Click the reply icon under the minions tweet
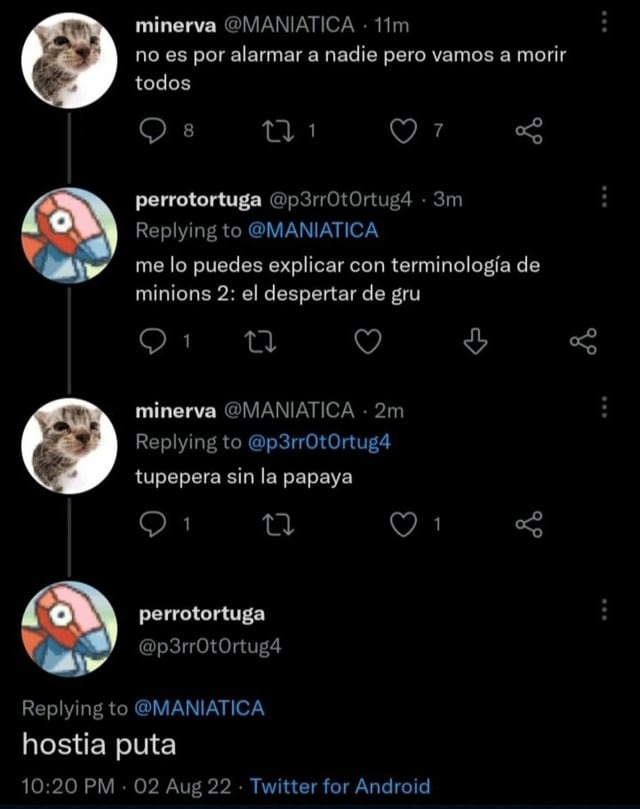The image size is (640, 809). click(x=152, y=341)
